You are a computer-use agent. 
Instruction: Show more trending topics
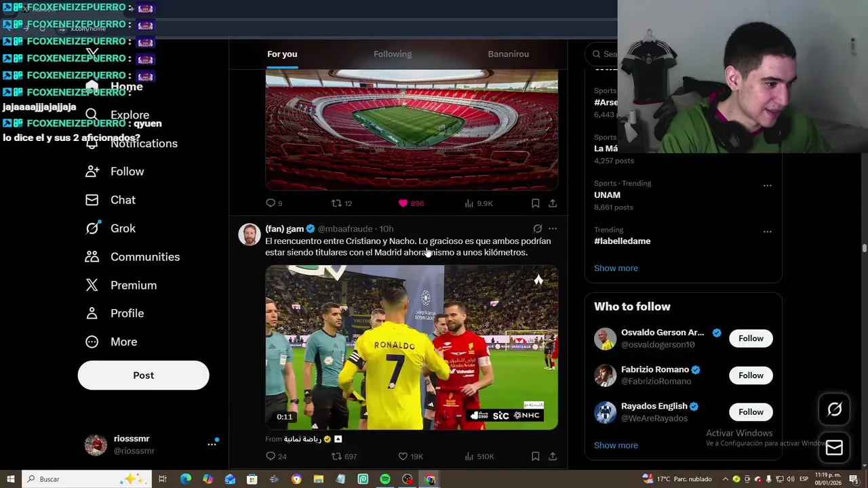point(616,268)
